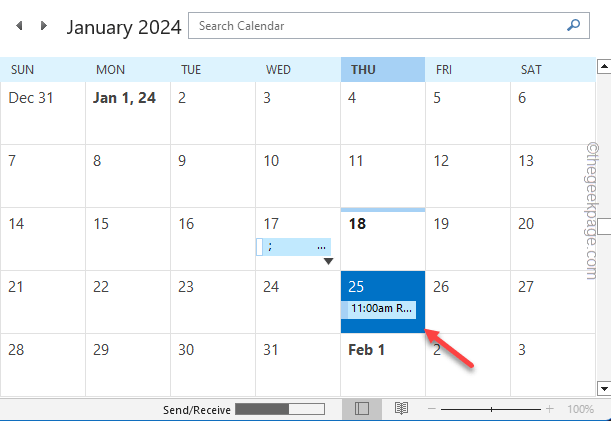Switch to Reading view icon
The width and height of the screenshot is (611, 421).
click(401, 409)
